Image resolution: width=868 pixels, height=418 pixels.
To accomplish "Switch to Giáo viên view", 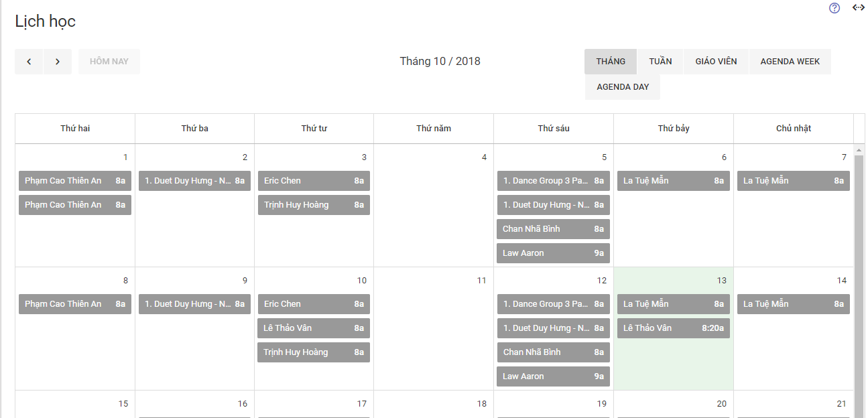I will [x=716, y=62].
